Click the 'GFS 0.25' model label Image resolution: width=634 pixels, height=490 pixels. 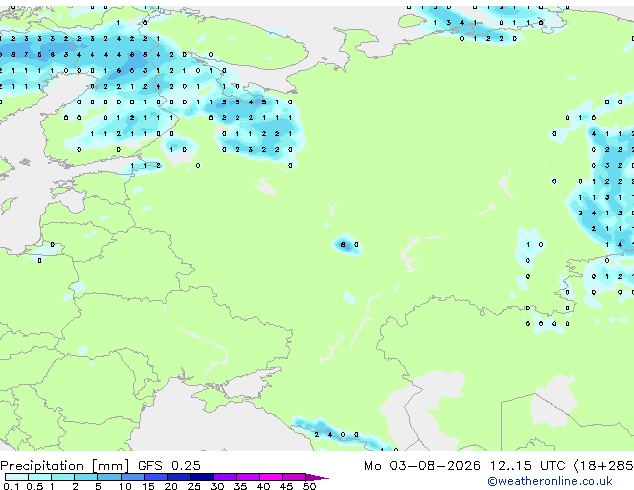(169, 466)
